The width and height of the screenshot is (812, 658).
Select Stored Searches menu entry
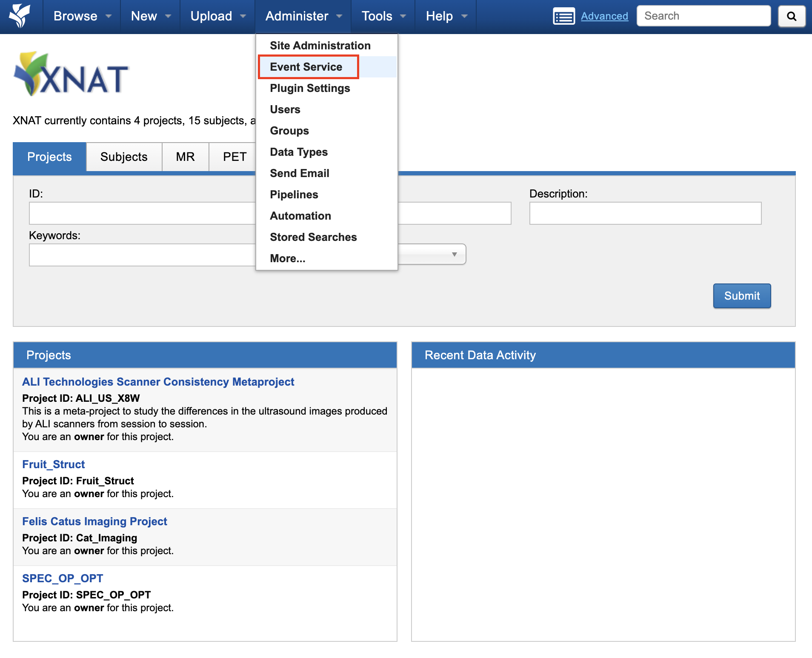(x=313, y=237)
